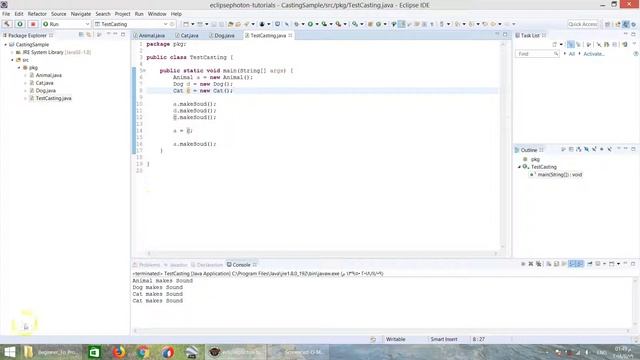Viewport: 640px width, 360px height.
Task: Select Dog.java in Package Explorer
Action: 45,91
